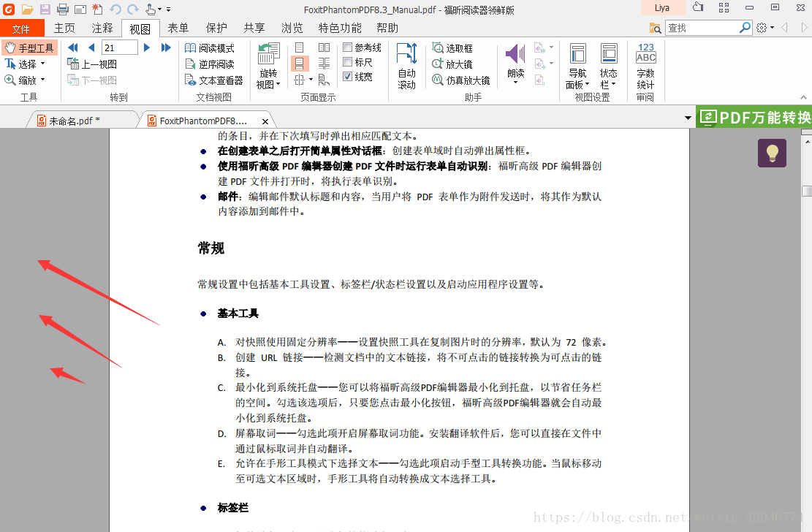This screenshot has height=532, width=812.
Task: Open the 文件 file menu
Action: (22, 28)
